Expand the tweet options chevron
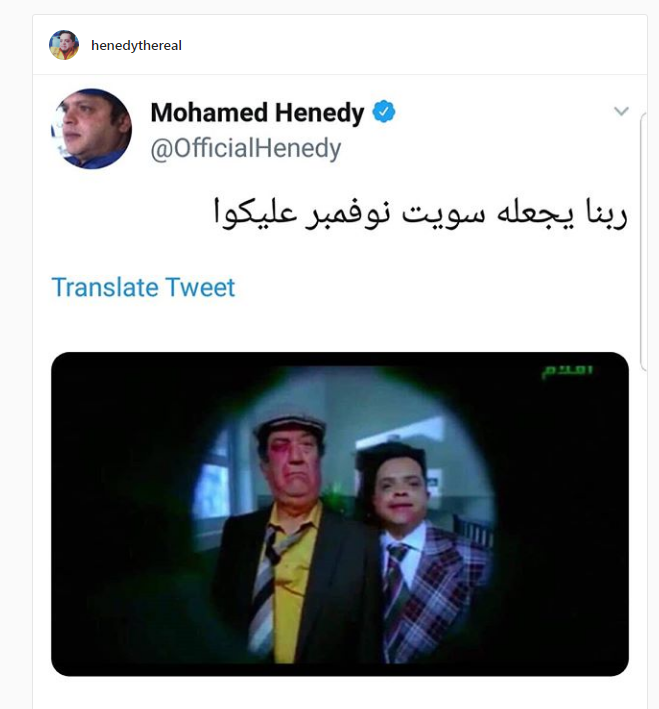Screen dimensions: 659x709 point(621,111)
